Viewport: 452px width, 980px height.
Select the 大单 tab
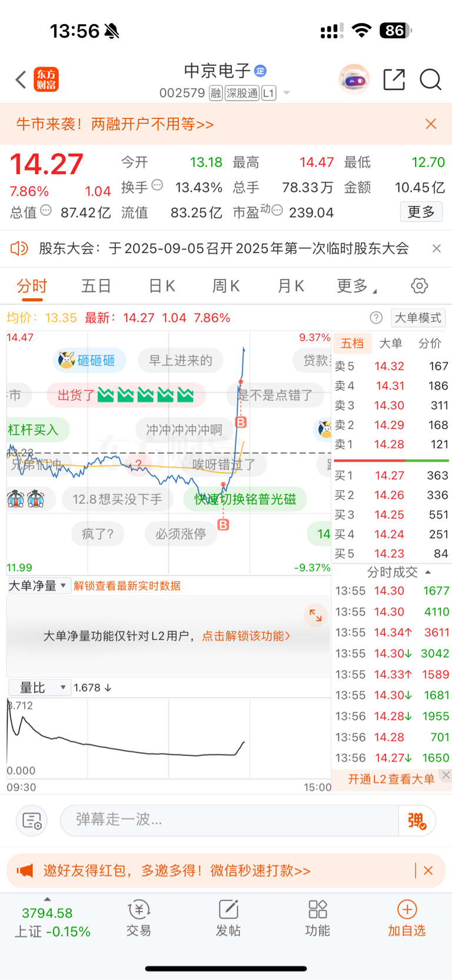click(x=391, y=343)
